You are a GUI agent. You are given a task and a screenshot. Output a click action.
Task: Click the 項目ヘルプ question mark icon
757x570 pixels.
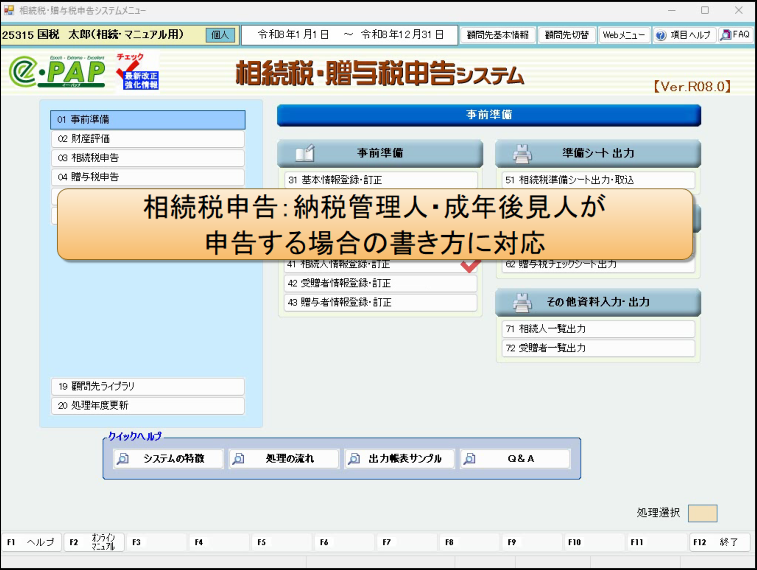(x=661, y=35)
